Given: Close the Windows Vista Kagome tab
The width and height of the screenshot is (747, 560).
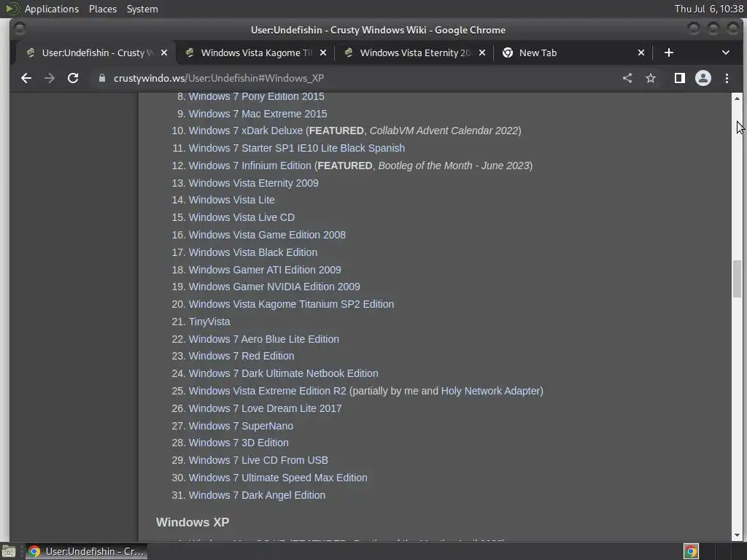Looking at the screenshot, I should [323, 52].
